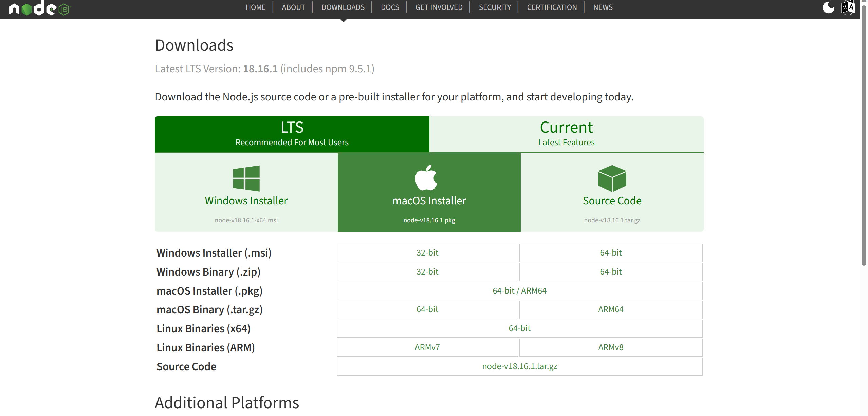The width and height of the screenshot is (868, 416).
Task: Click 64-bit for Windows Installer (.msi)
Action: (x=611, y=253)
